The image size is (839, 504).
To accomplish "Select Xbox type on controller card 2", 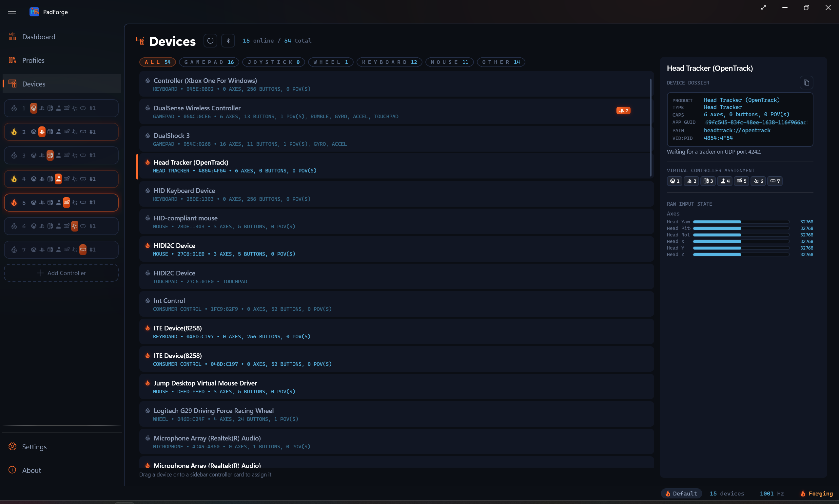I will pyautogui.click(x=34, y=132).
